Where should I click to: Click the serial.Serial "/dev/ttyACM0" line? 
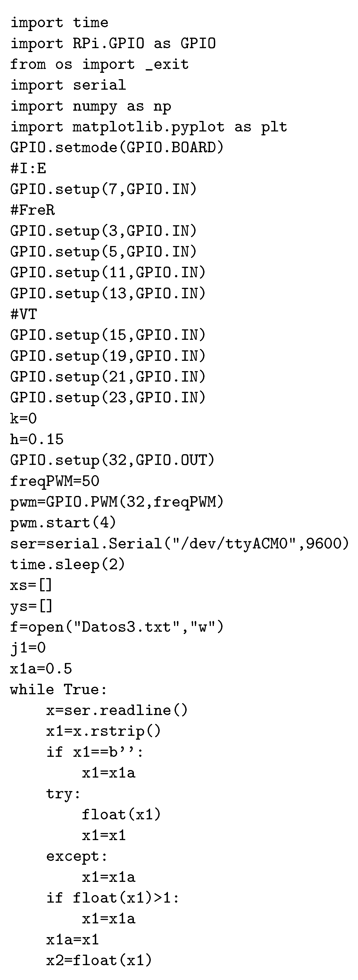[x=179, y=544]
